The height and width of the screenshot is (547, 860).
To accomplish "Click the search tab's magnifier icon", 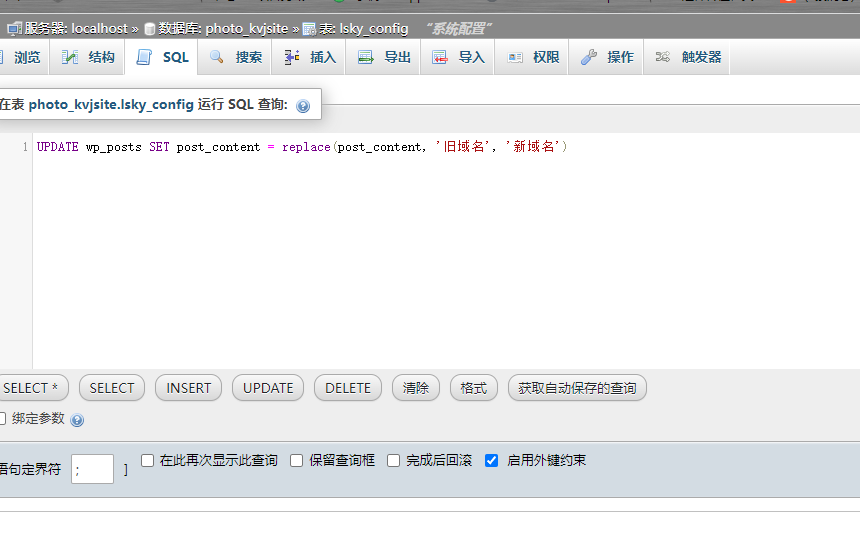I will [x=217, y=57].
